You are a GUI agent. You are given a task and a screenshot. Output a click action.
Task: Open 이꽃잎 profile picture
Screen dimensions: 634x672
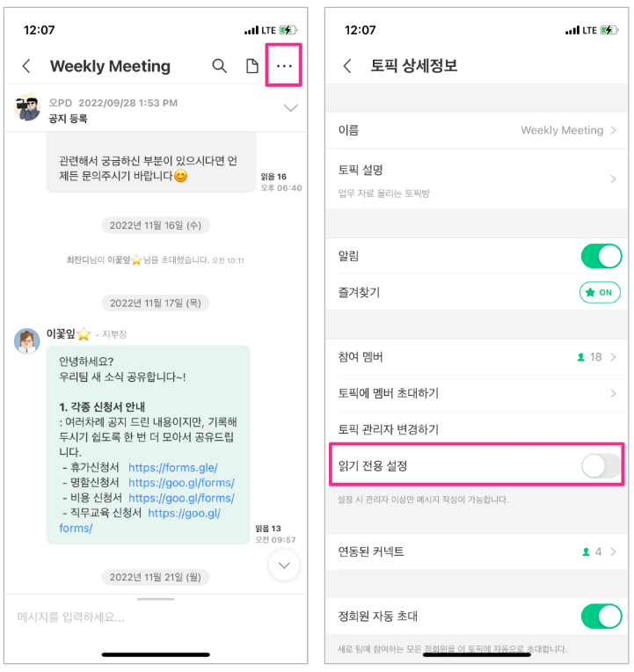(27, 341)
